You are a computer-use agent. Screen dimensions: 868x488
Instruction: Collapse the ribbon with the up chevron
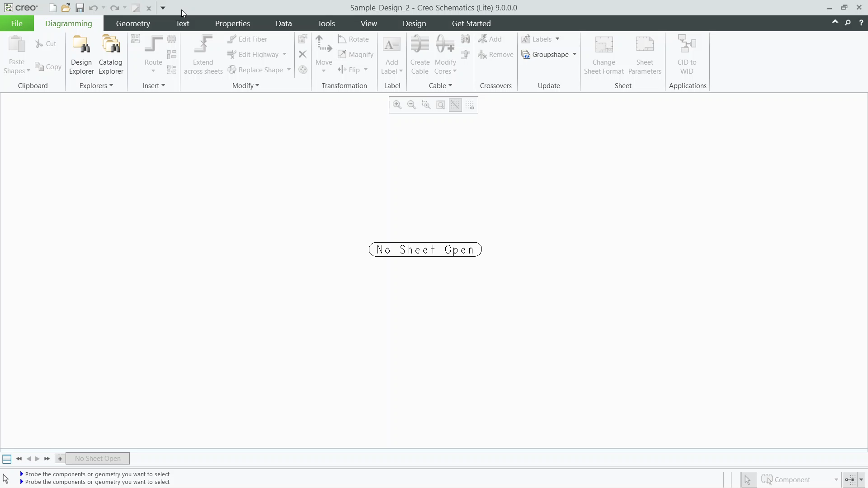835,22
